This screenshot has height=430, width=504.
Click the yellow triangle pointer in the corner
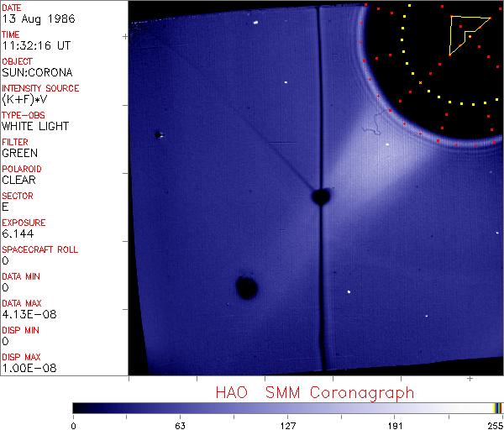[464, 32]
